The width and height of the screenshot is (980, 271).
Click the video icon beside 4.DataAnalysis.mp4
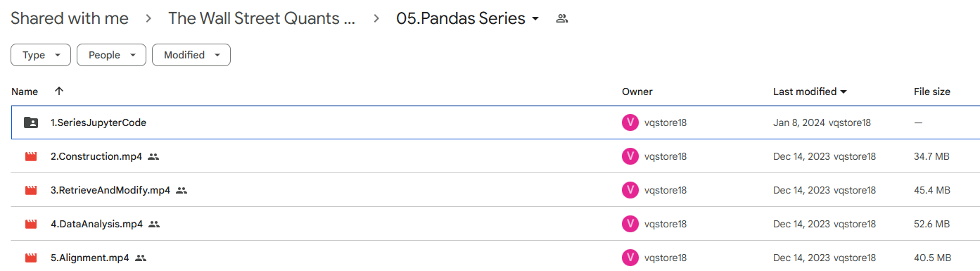[x=31, y=224]
